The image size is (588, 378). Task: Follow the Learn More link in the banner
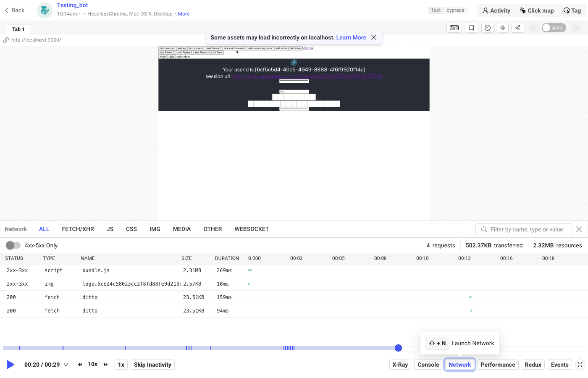click(x=351, y=37)
